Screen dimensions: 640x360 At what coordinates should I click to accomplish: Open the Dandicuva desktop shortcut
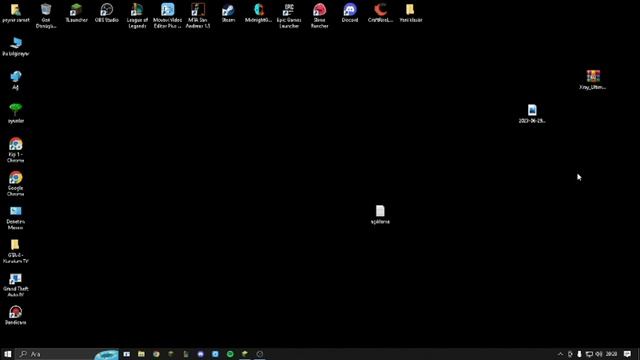click(16, 316)
